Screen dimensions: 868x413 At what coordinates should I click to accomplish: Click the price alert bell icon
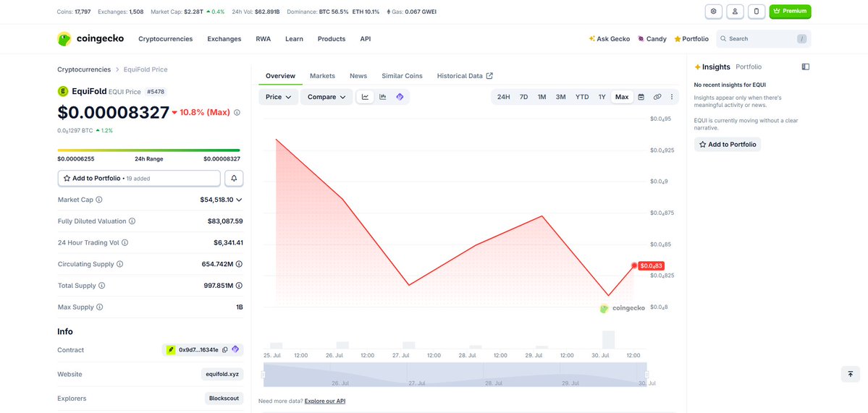234,178
